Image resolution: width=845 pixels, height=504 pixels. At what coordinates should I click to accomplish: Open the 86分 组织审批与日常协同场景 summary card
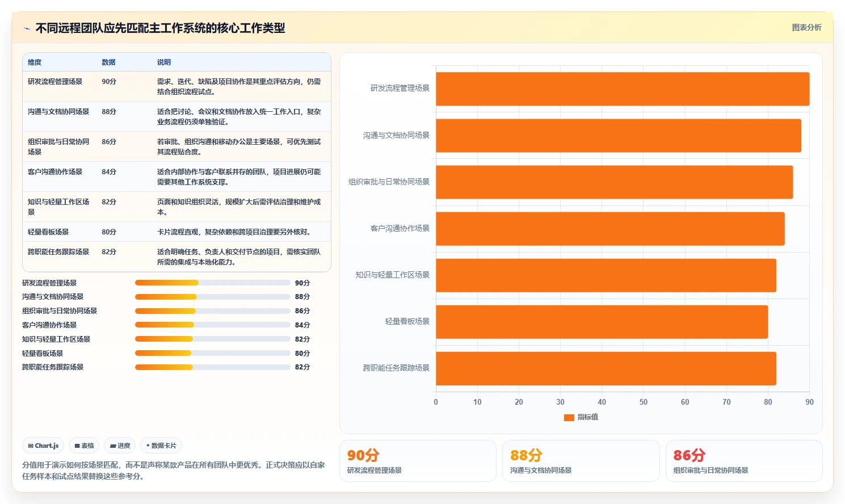click(744, 461)
